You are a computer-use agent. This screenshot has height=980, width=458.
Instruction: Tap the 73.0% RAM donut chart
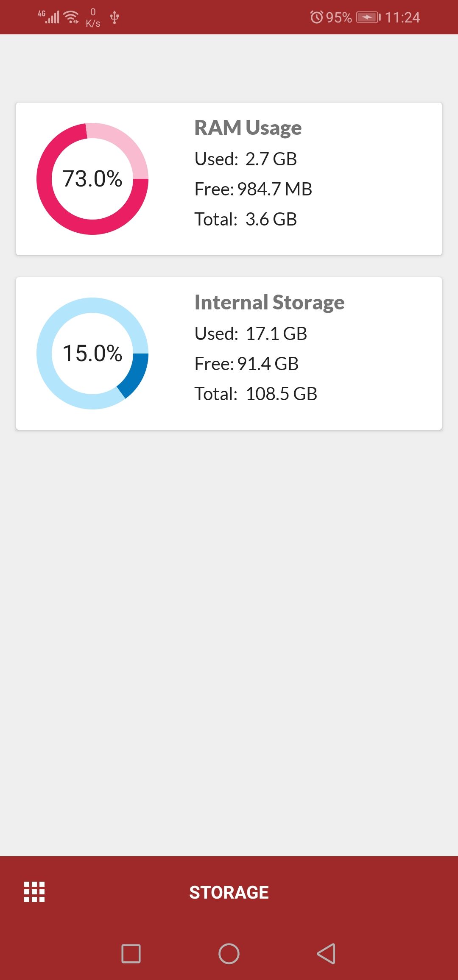point(92,178)
